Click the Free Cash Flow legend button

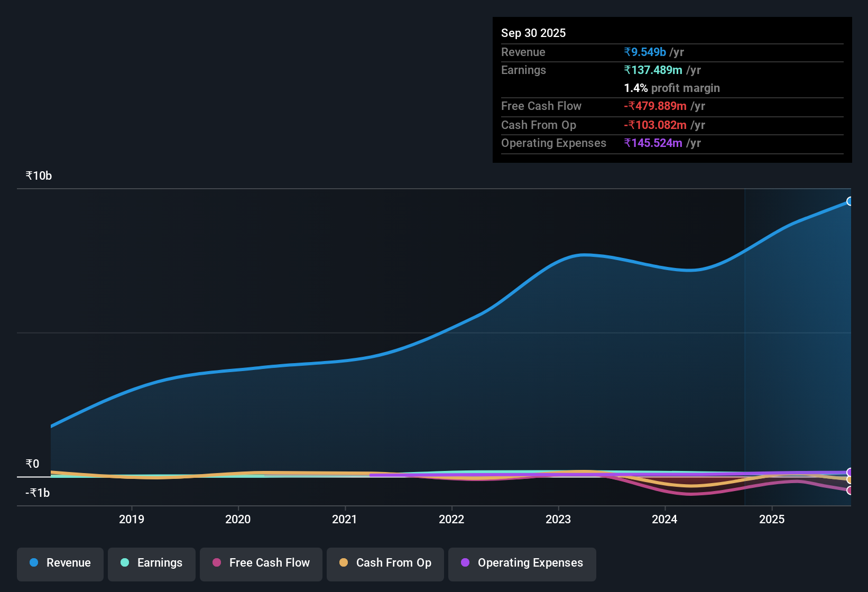[261, 563]
